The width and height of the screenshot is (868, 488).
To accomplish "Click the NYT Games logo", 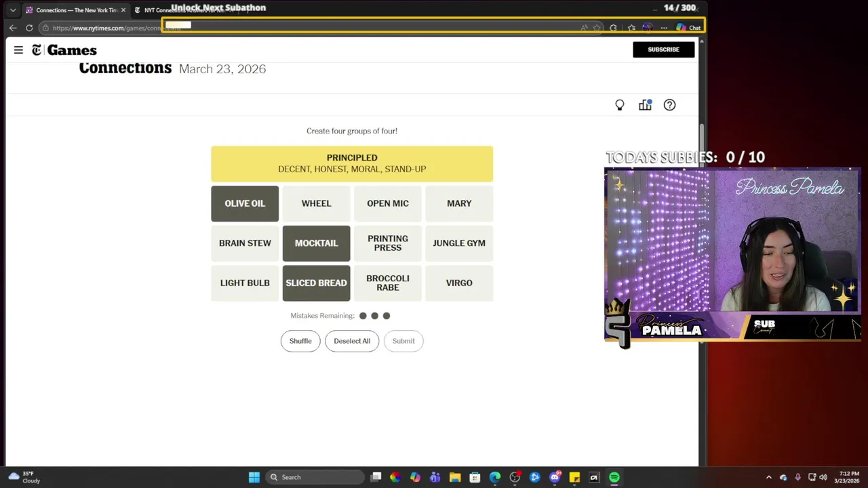I will coord(64,50).
